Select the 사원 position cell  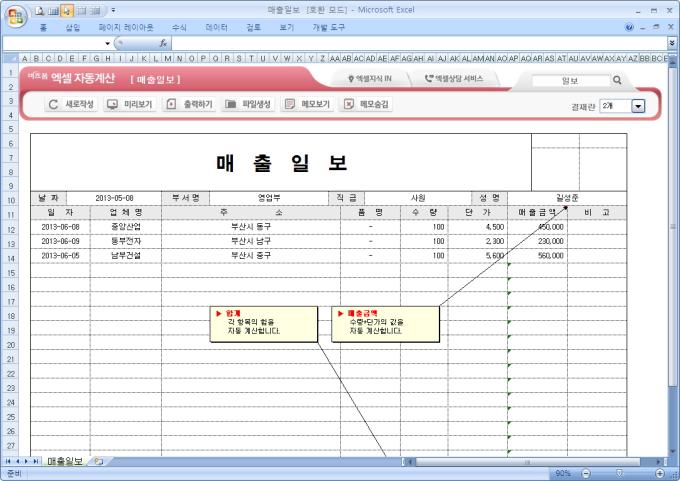(418, 198)
